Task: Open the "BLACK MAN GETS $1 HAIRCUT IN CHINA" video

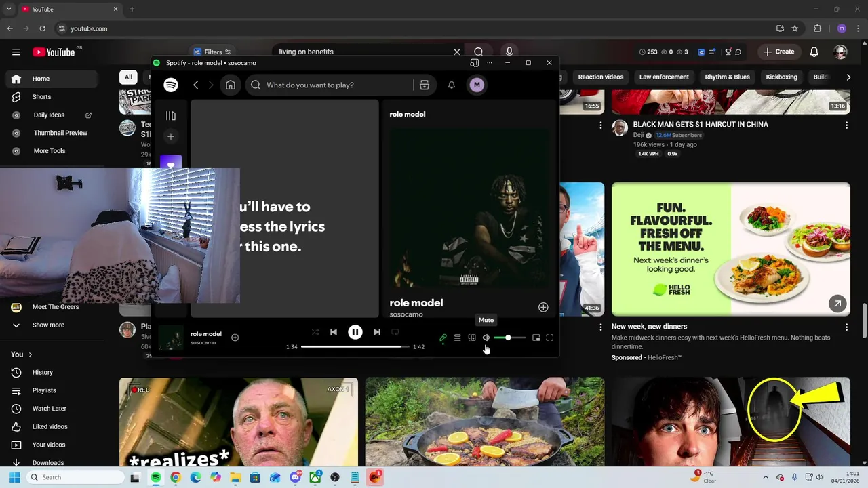Action: [x=701, y=125]
